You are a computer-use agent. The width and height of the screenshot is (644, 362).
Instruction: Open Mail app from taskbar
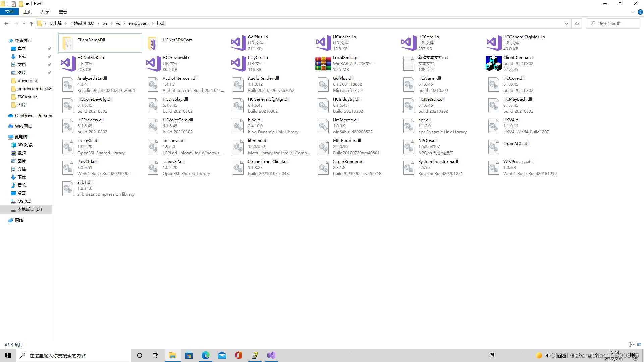[x=222, y=355]
